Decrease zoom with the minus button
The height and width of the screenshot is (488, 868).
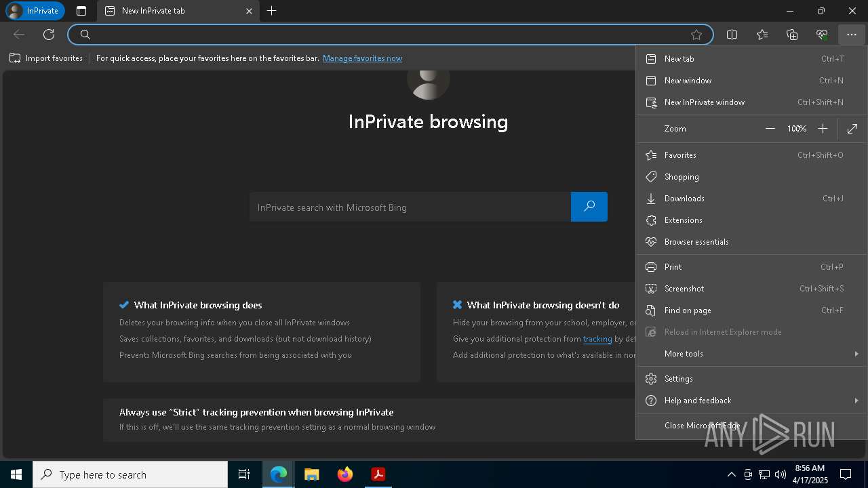click(770, 129)
